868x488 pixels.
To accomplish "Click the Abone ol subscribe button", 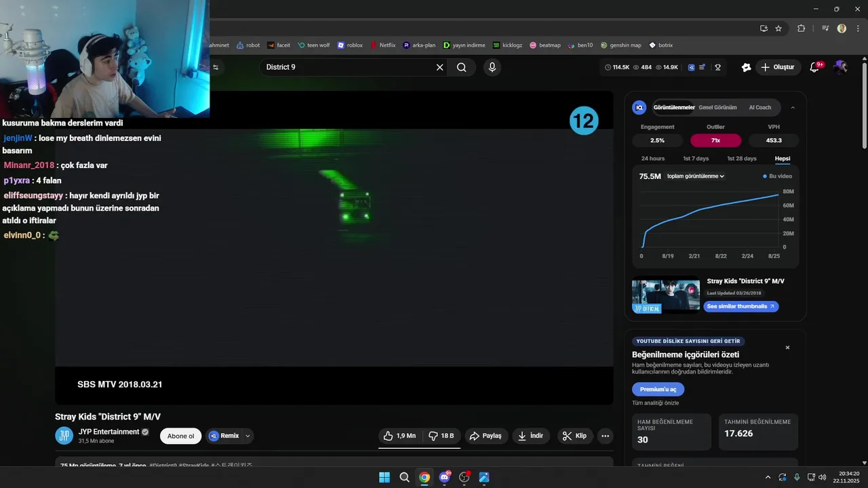I will 180,436.
